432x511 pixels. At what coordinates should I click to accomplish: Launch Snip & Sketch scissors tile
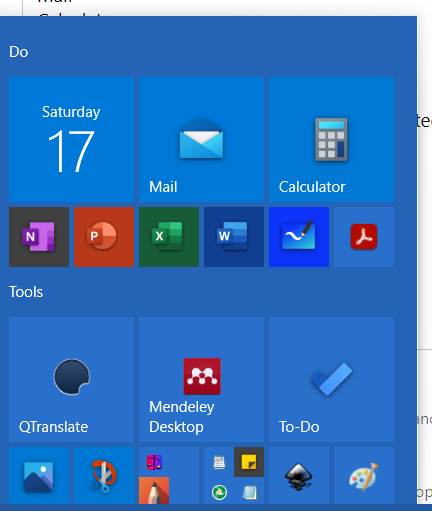104,476
